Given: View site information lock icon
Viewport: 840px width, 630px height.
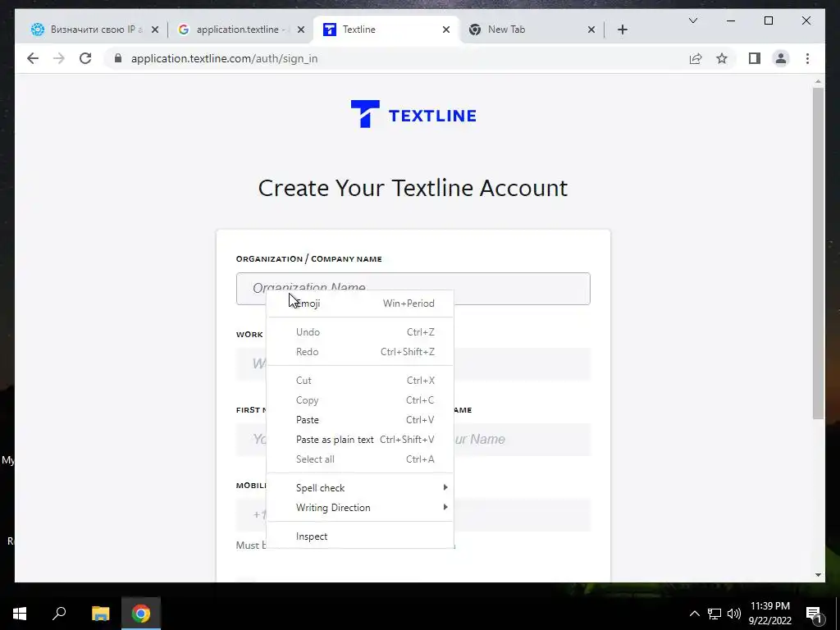Looking at the screenshot, I should coord(118,58).
